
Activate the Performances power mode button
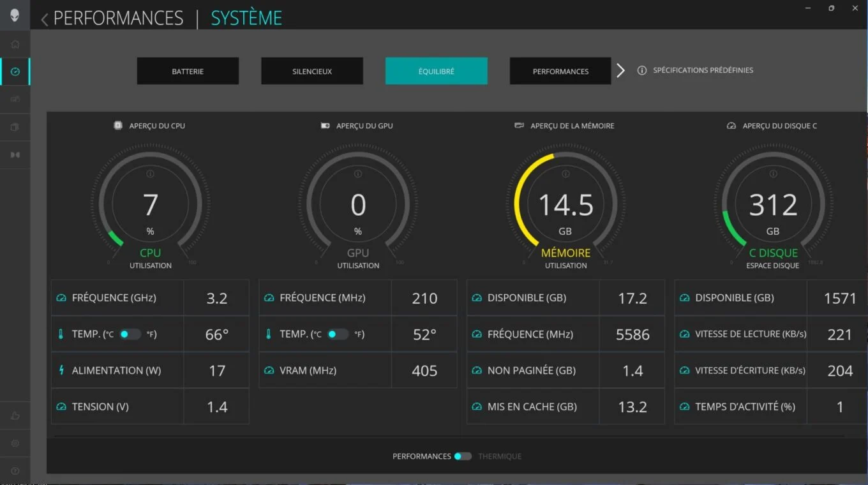(560, 71)
